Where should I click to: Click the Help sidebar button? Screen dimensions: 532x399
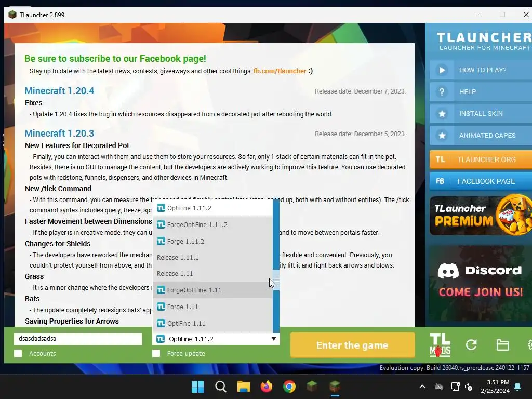click(481, 92)
